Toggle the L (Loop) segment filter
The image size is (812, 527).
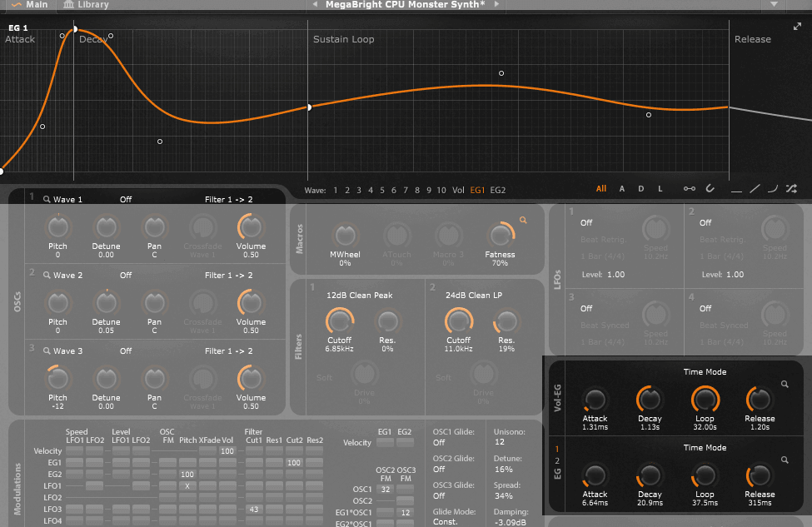tap(660, 189)
